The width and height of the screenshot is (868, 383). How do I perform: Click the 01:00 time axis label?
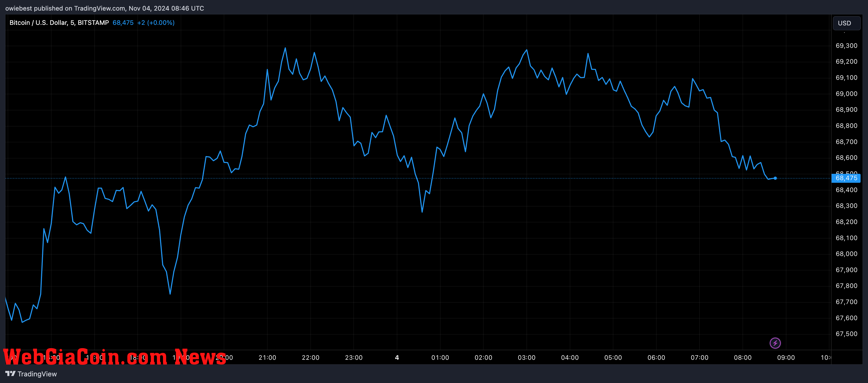click(440, 357)
